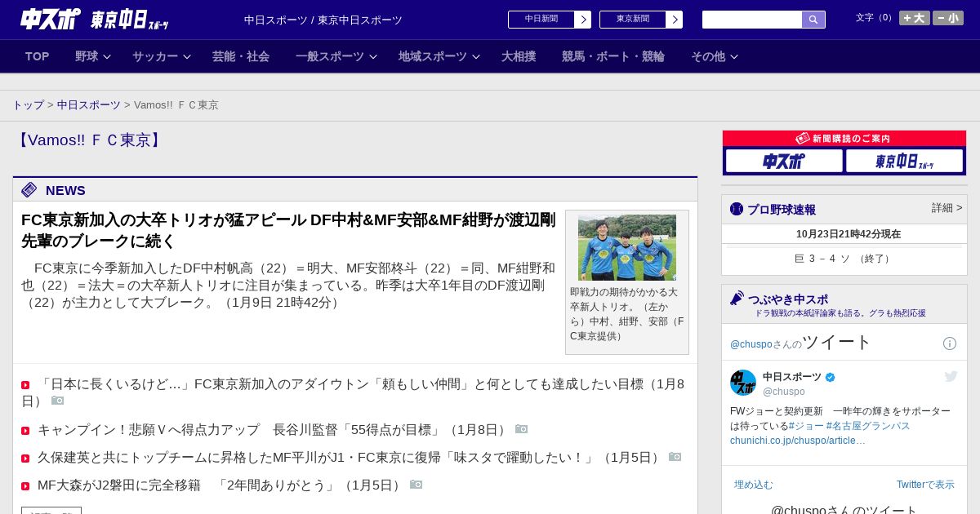The width and height of the screenshot is (980, 514).
Task: Open サッカー navigation label
Action: pos(155,56)
